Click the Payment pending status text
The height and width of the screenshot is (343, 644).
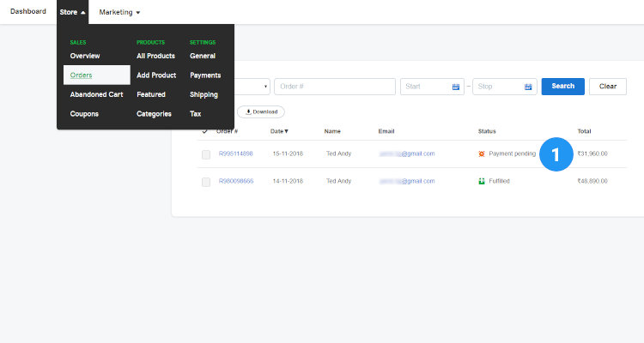point(512,153)
